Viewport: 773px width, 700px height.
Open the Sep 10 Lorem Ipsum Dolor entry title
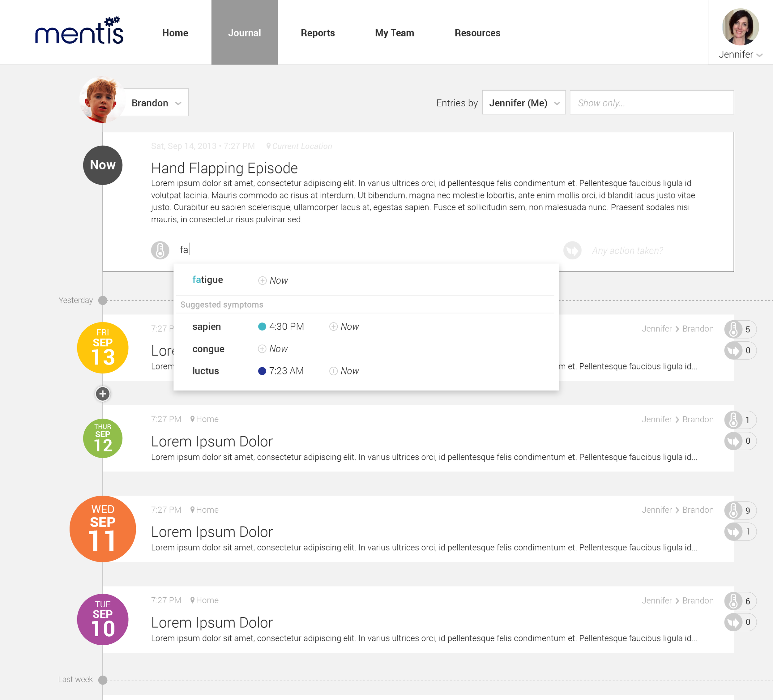click(x=212, y=623)
